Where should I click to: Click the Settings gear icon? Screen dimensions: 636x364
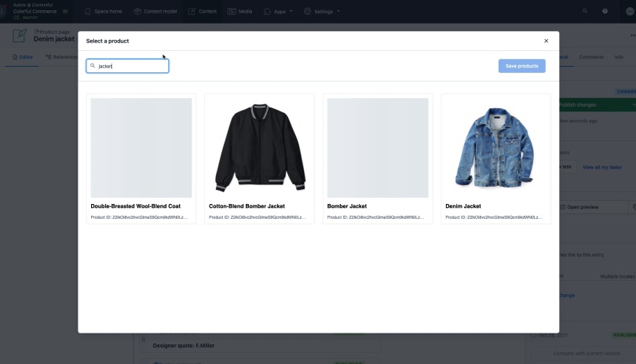point(308,11)
